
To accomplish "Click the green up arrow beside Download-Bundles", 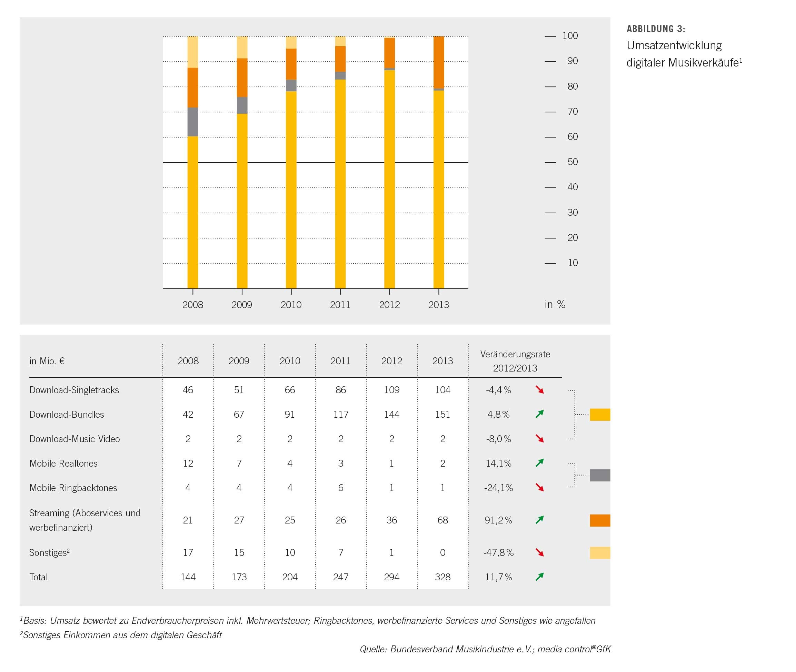I will (539, 414).
